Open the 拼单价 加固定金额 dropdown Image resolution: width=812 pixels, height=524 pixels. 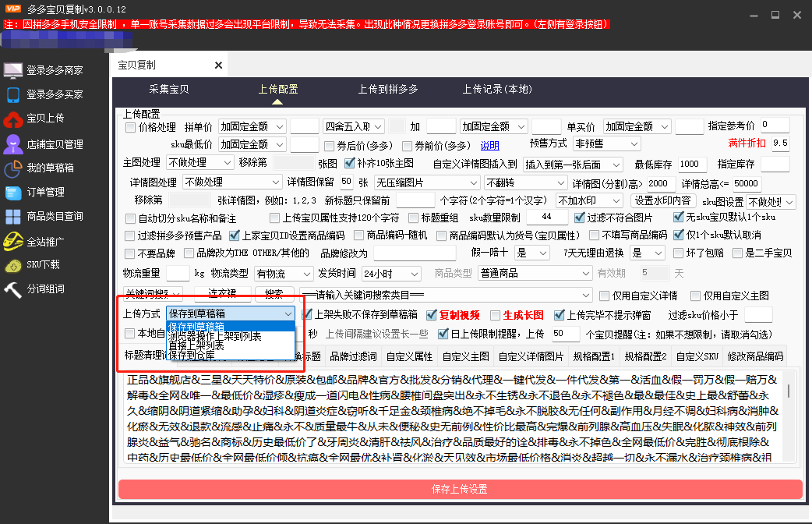pyautogui.click(x=252, y=126)
